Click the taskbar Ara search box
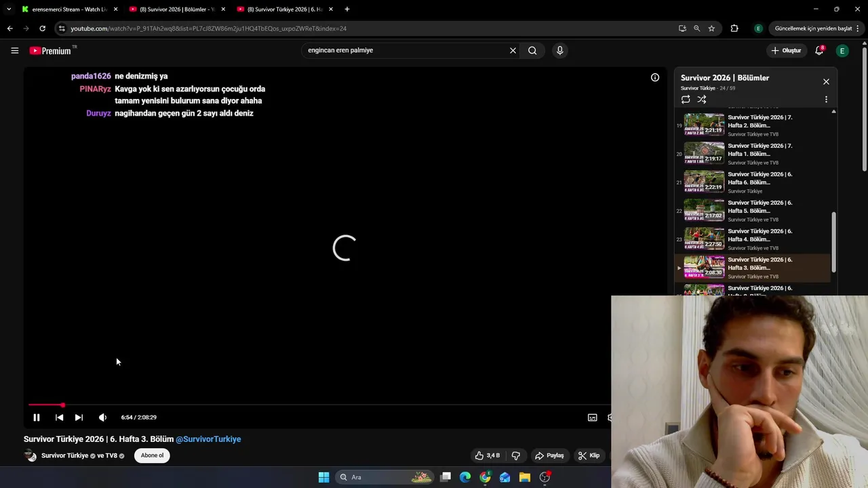Viewport: 868px width, 488px height. pos(384,477)
